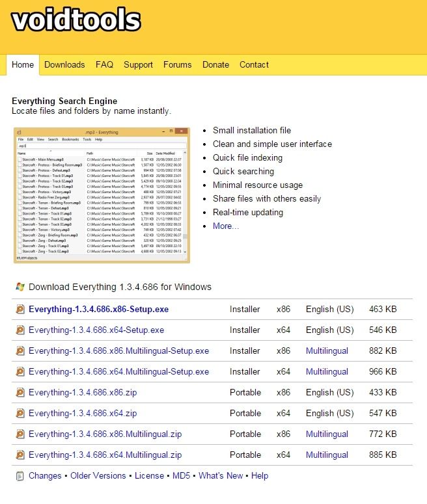Viewport: 427px width, 504px height.
Task: Open the MD5 link
Action: click(x=182, y=476)
